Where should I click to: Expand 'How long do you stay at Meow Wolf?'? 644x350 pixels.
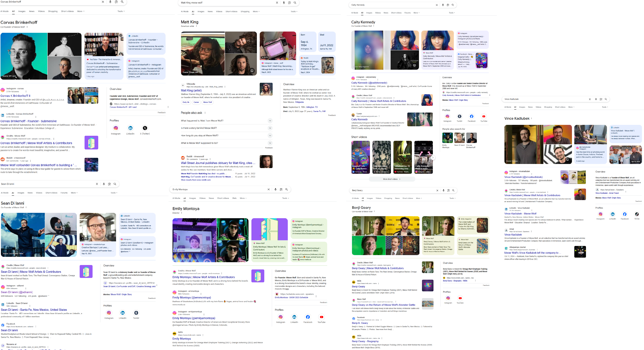click(x=226, y=135)
